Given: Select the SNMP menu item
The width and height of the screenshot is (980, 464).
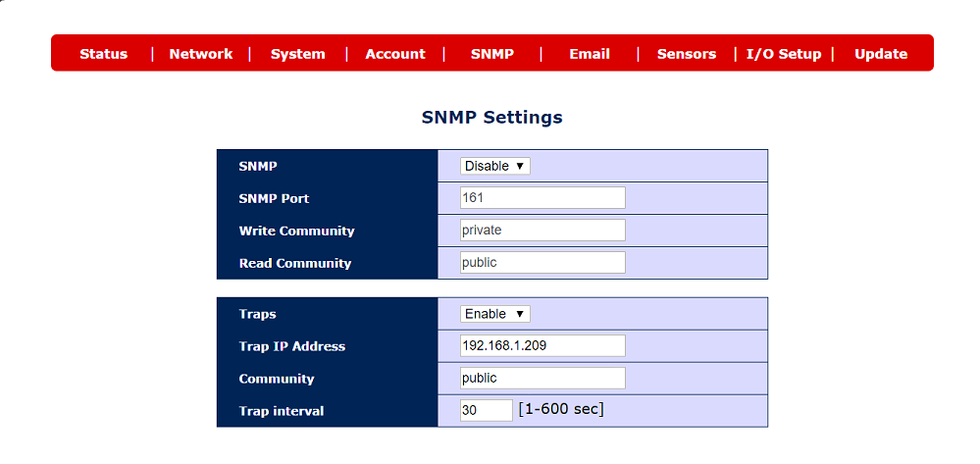Looking at the screenshot, I should 491,54.
